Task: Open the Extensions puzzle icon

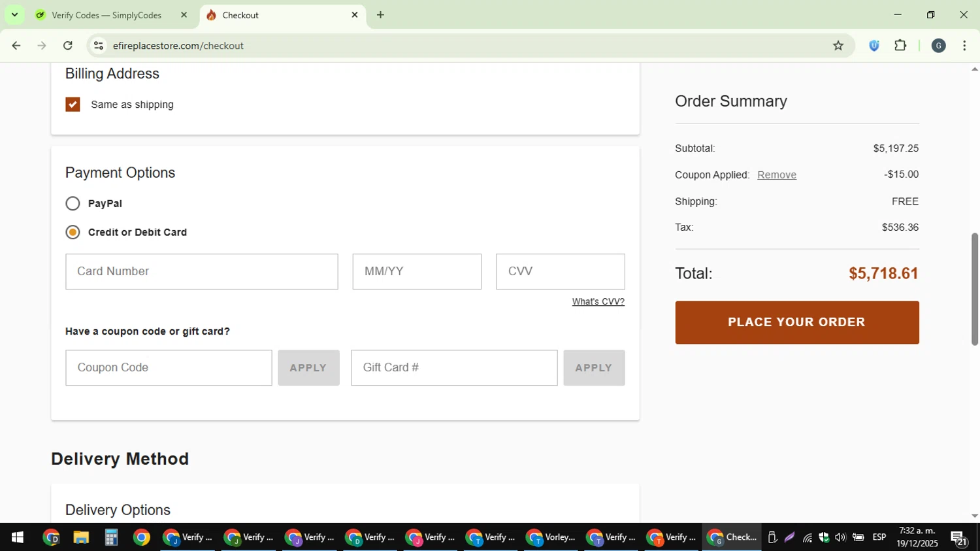Action: [900, 46]
